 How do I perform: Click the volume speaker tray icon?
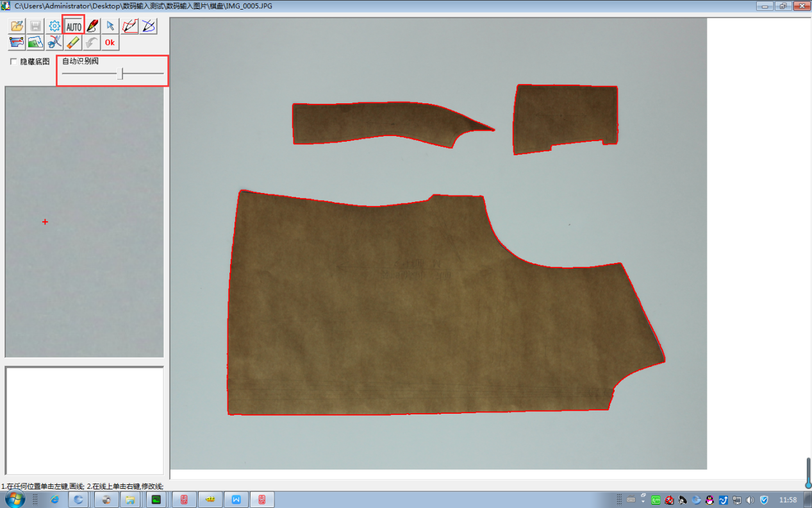(750, 500)
